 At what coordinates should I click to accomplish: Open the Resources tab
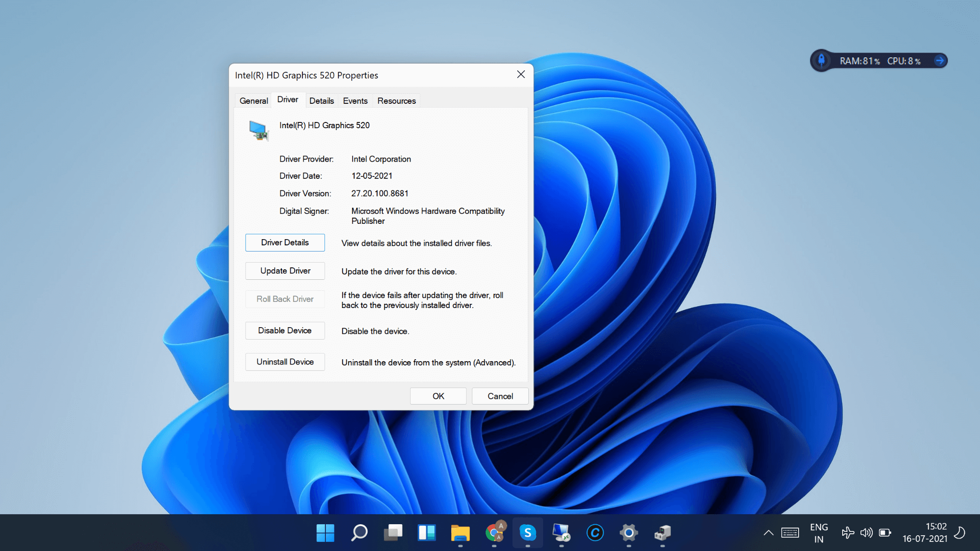point(396,101)
